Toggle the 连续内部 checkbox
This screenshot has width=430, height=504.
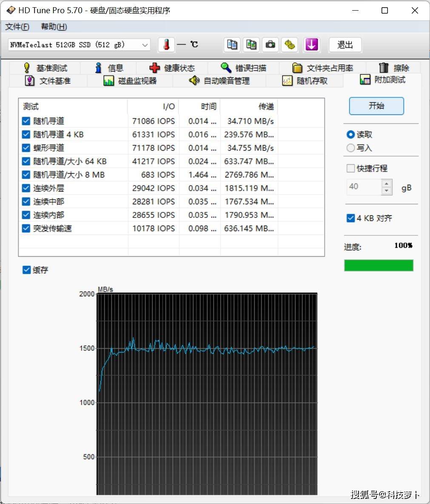[26, 215]
